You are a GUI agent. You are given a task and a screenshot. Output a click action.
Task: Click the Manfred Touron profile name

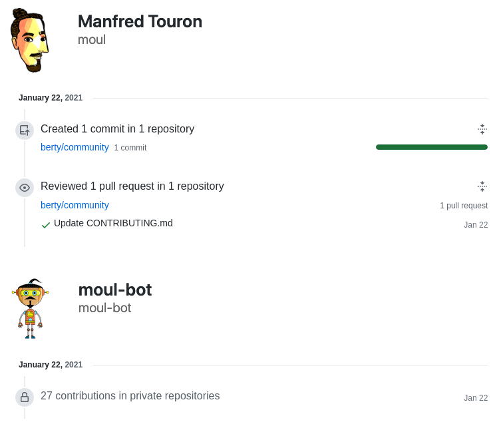pos(140,21)
